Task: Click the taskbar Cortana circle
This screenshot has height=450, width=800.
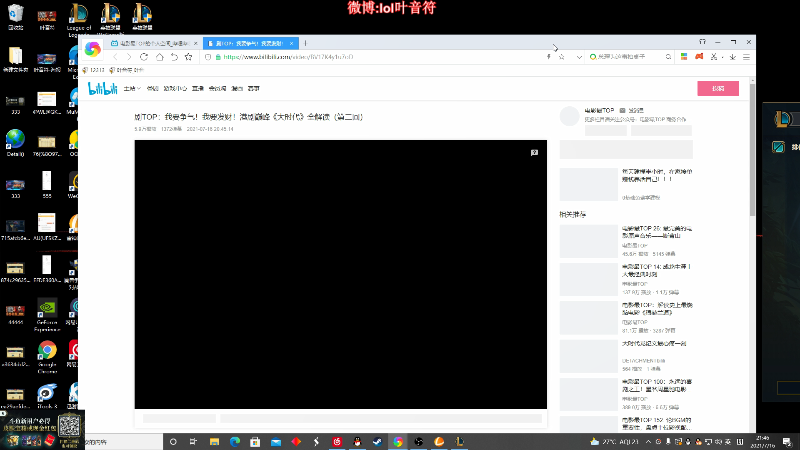Action: (x=173, y=442)
